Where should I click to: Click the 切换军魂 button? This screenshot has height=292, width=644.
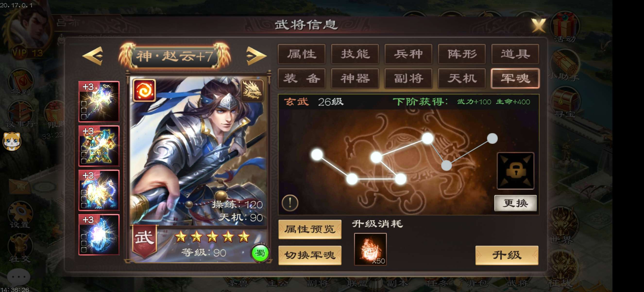[310, 255]
